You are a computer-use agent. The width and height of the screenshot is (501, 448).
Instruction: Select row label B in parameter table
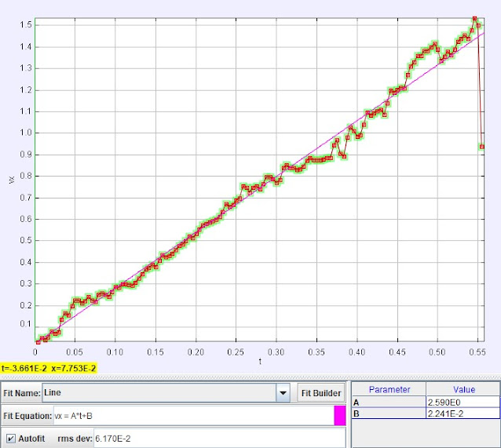pyautogui.click(x=389, y=413)
